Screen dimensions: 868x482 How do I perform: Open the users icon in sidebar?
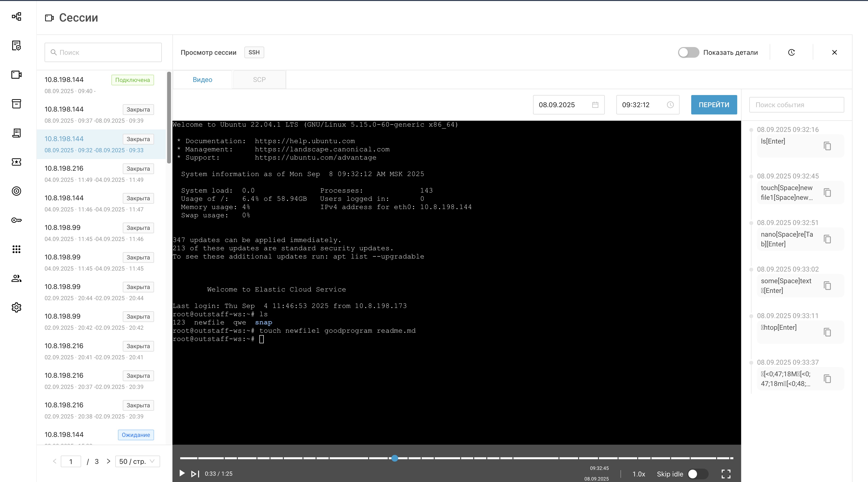point(16,278)
